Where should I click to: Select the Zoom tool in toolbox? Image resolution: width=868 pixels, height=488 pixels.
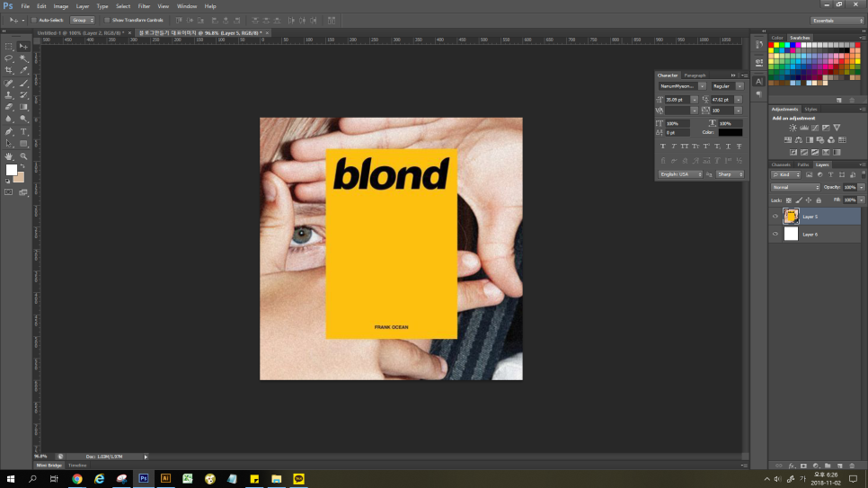coord(23,156)
